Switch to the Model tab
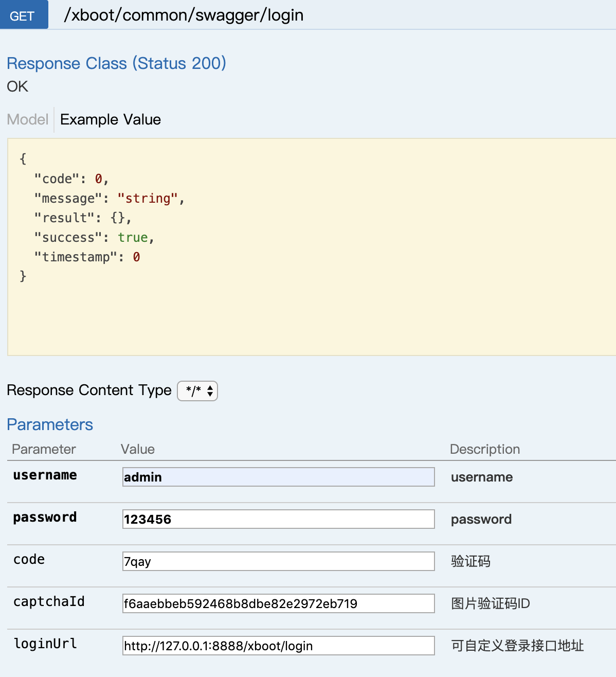The image size is (616, 677). 28,119
